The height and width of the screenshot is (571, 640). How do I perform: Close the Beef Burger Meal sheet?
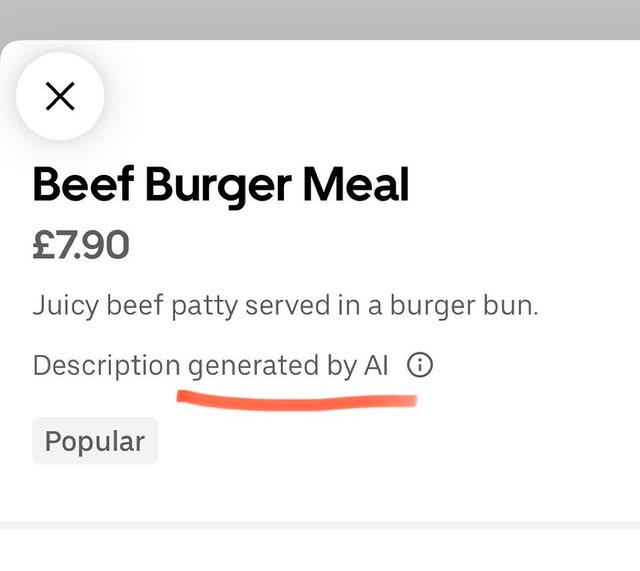(x=60, y=96)
